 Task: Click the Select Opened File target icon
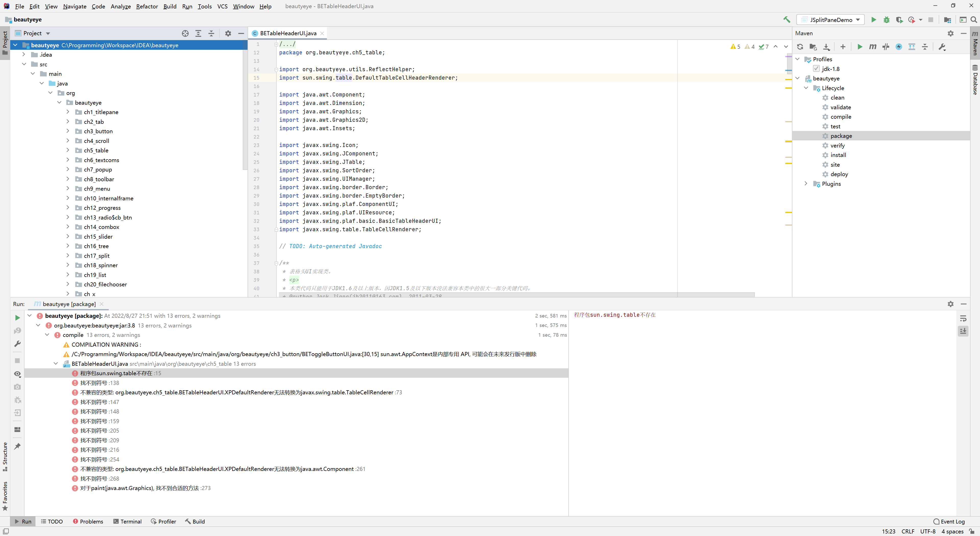click(185, 33)
